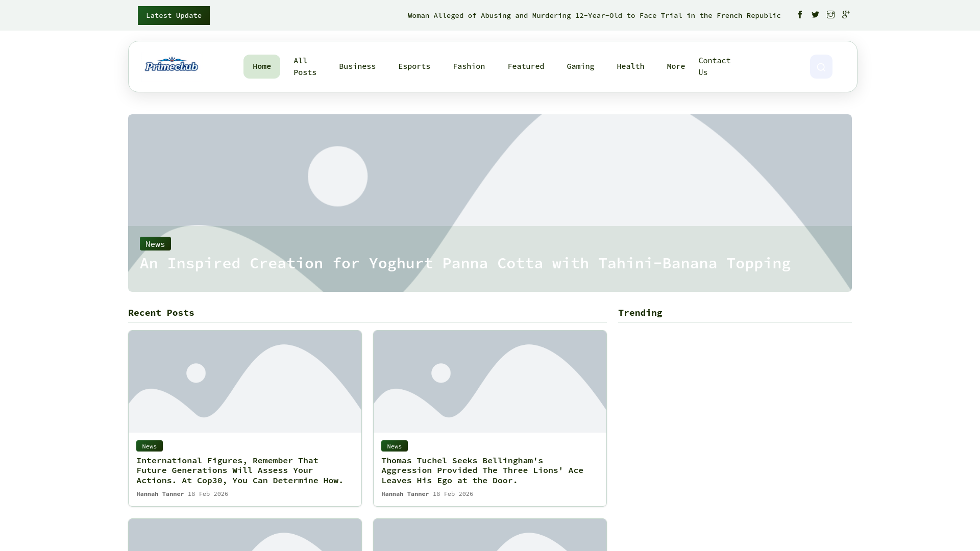Image resolution: width=980 pixels, height=551 pixels.
Task: Open the ticker headline about French trial
Action: click(594, 15)
